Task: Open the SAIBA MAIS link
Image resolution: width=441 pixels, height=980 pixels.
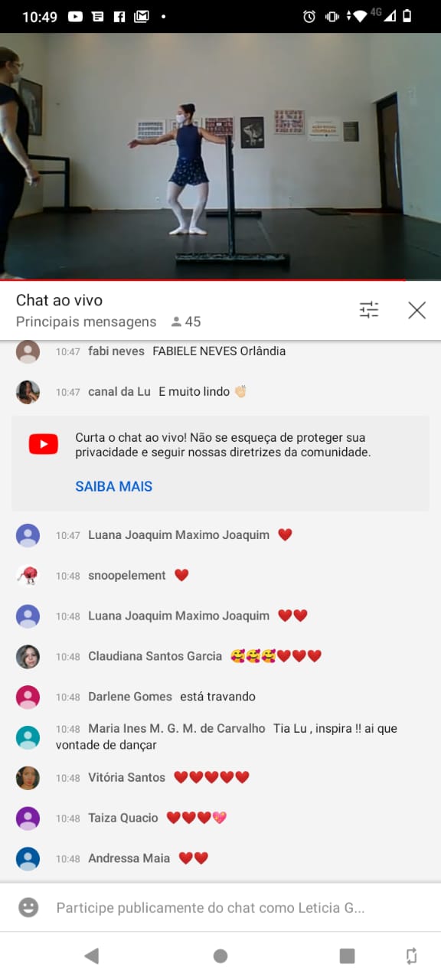Action: 113,486
